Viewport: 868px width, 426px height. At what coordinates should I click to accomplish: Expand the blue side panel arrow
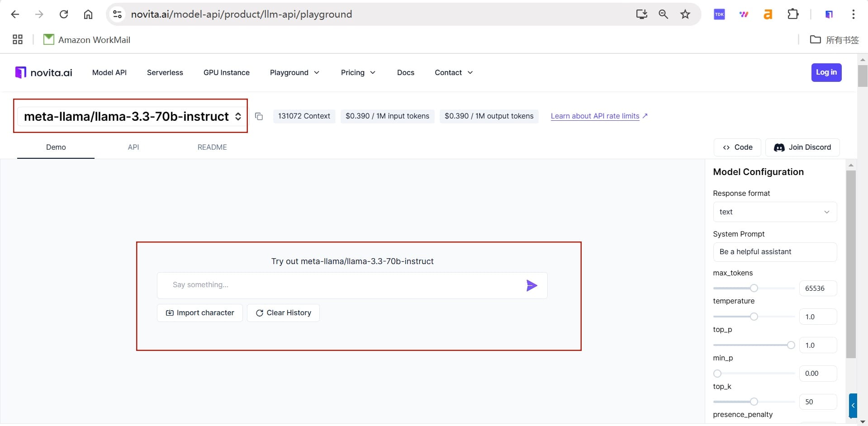point(853,405)
